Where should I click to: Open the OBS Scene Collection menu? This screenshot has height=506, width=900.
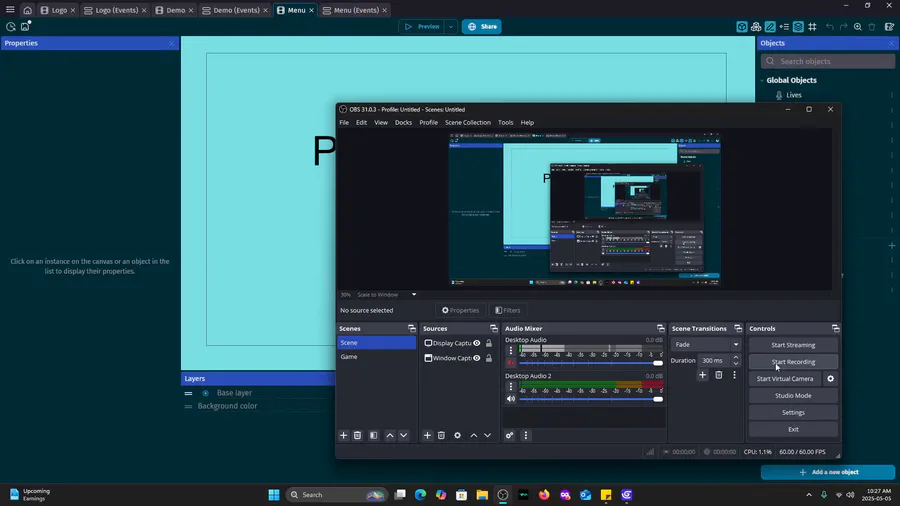pos(468,122)
